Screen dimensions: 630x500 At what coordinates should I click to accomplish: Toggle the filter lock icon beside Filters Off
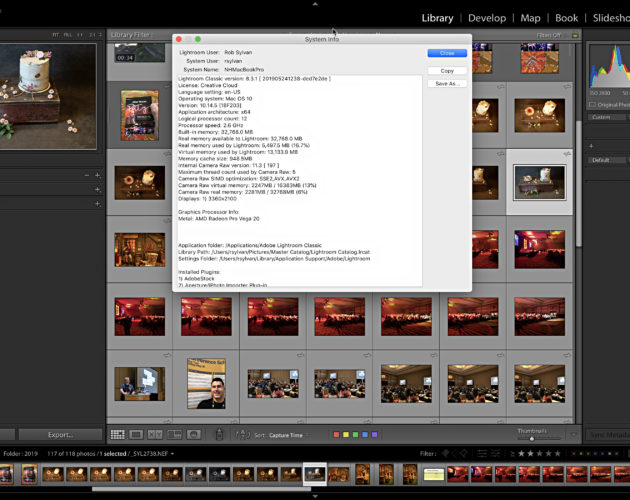click(x=575, y=35)
